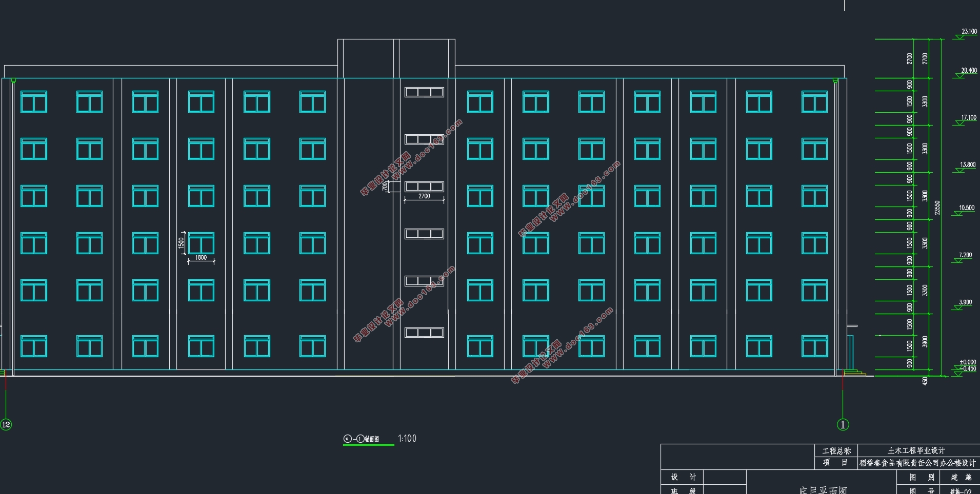Click the 建施 drawing category text
980x494 pixels.
pyautogui.click(x=961, y=478)
